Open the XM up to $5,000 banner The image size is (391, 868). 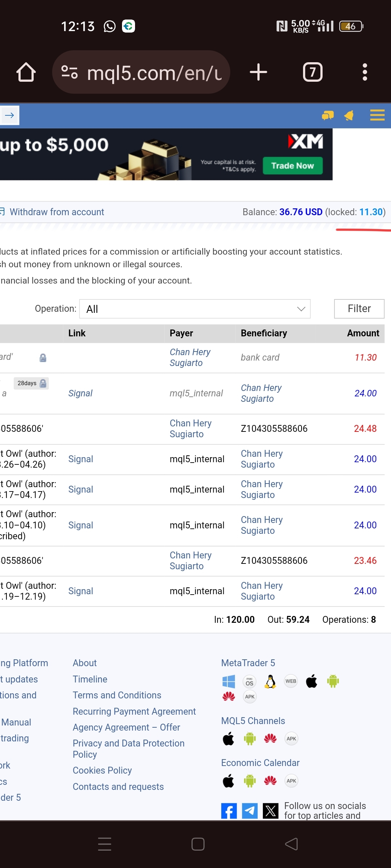[166, 154]
